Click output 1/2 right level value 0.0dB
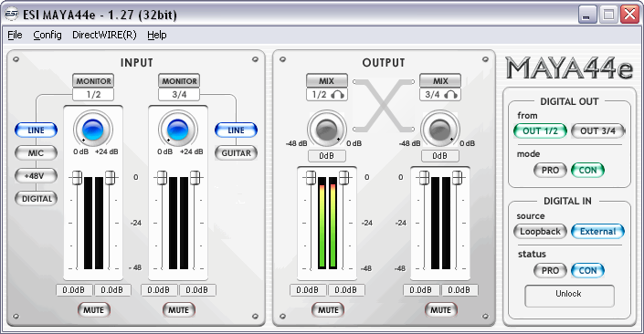 (346, 290)
